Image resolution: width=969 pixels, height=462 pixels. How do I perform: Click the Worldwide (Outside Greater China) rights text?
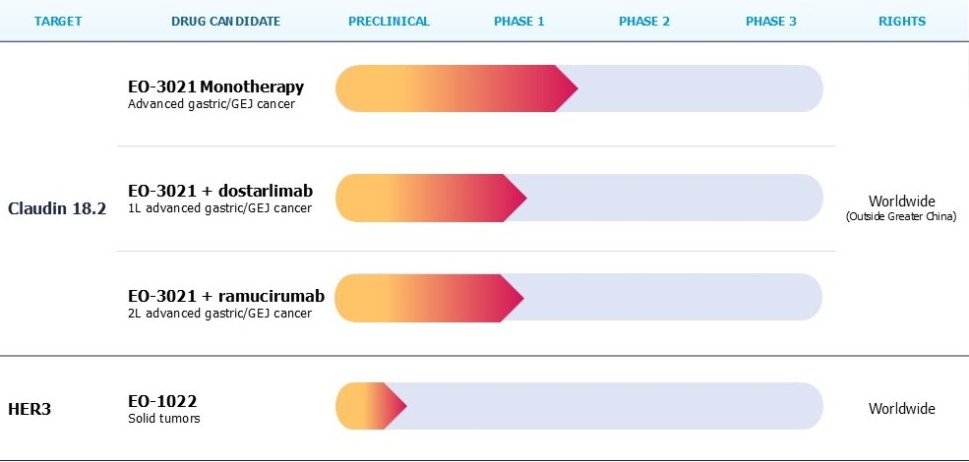pos(901,208)
